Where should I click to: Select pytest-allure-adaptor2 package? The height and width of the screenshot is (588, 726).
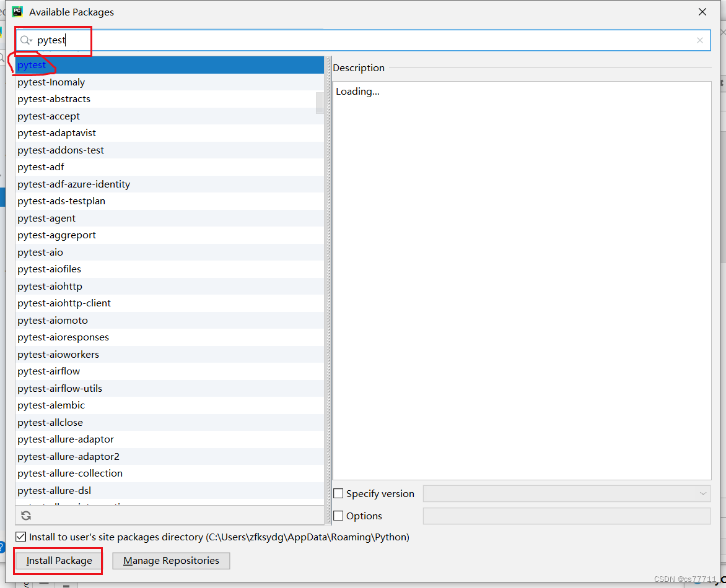[170, 456]
